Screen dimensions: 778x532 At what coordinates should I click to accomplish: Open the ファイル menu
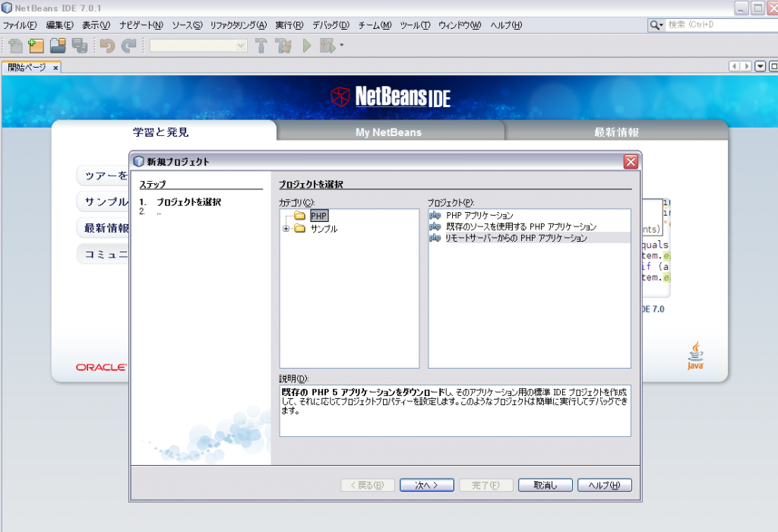tap(20, 25)
